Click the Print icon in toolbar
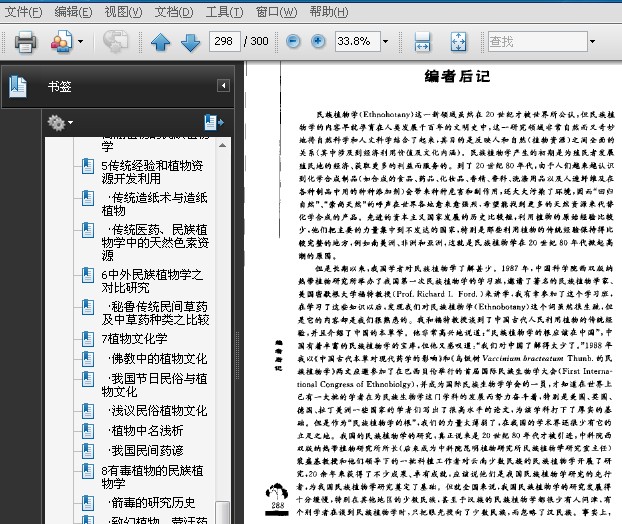Screen dimensions: 622x524 pyautogui.click(x=25, y=42)
